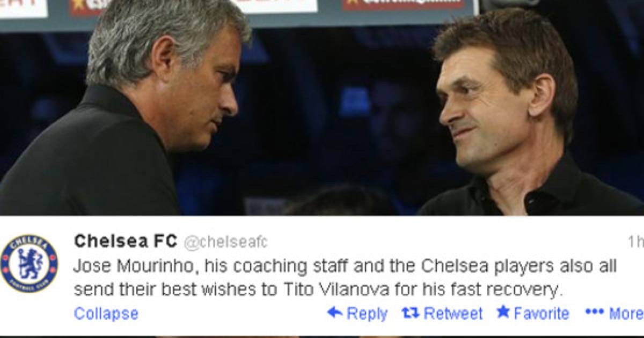Click the red advertising banner in the photo
The image size is (644, 338).
coord(404,4)
